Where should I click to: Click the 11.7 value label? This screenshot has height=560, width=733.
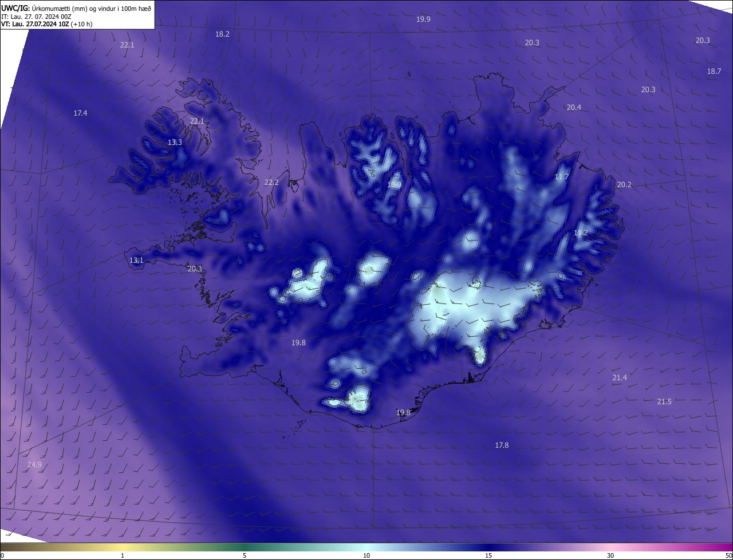562,177
